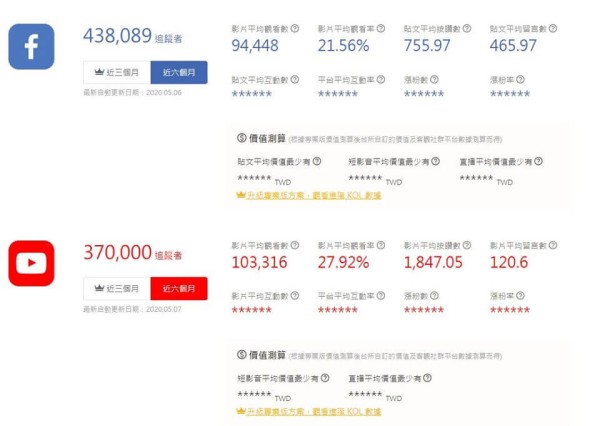Open help icon beside YouTube 影片平均觀看數
600x426 pixels.
pos(295,245)
